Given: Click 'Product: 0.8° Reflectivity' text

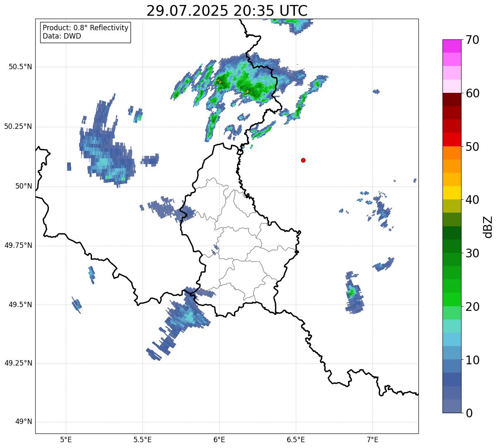Looking at the screenshot, I should click(x=86, y=28).
